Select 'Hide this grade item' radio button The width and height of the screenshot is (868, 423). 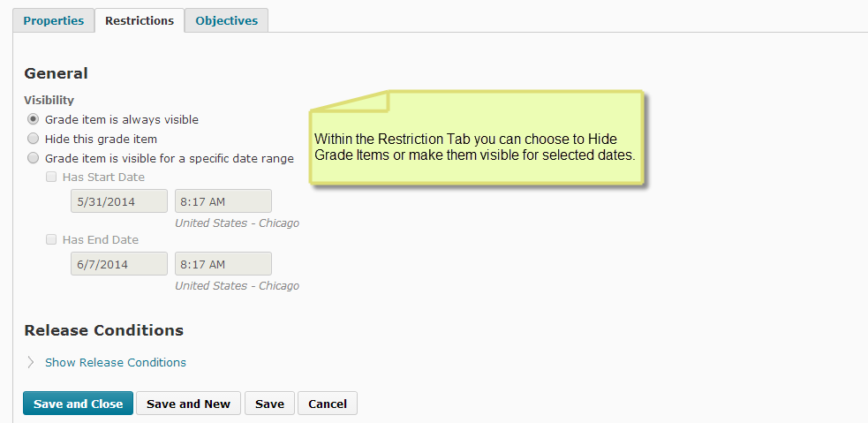pos(34,139)
